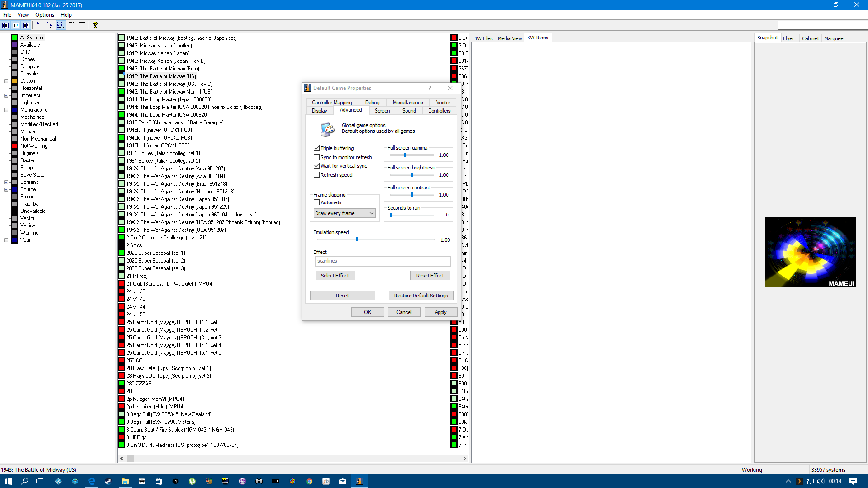Click the black icon beside 2 Spicy
Viewport: 868px width, 488px height.
click(122, 245)
